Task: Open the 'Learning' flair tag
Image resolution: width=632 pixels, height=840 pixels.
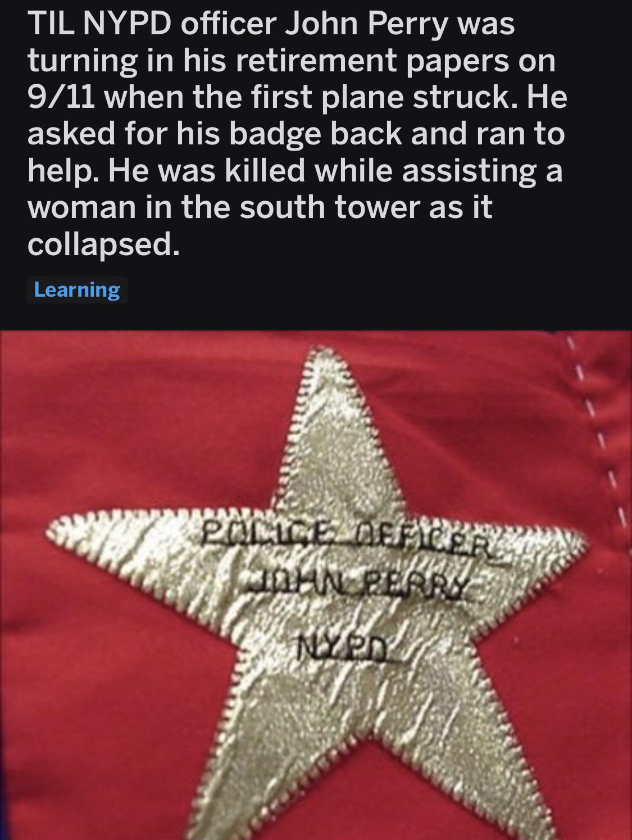Action: (77, 290)
